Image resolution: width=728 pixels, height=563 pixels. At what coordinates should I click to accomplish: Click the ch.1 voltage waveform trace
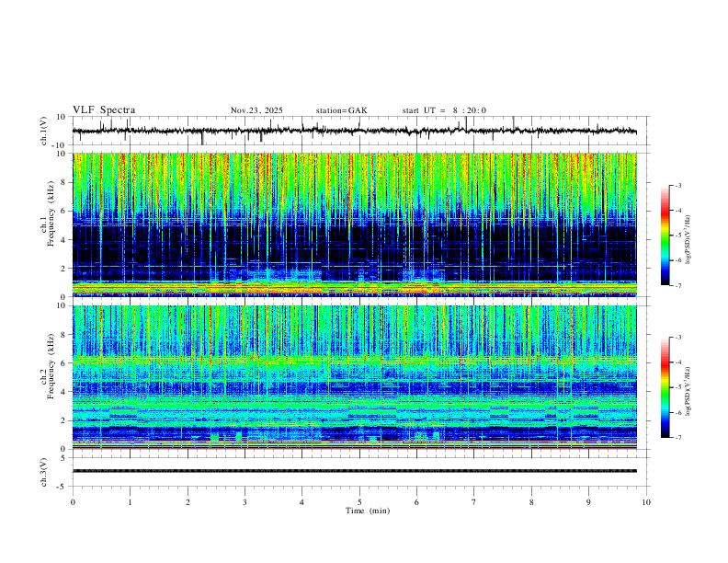point(355,131)
